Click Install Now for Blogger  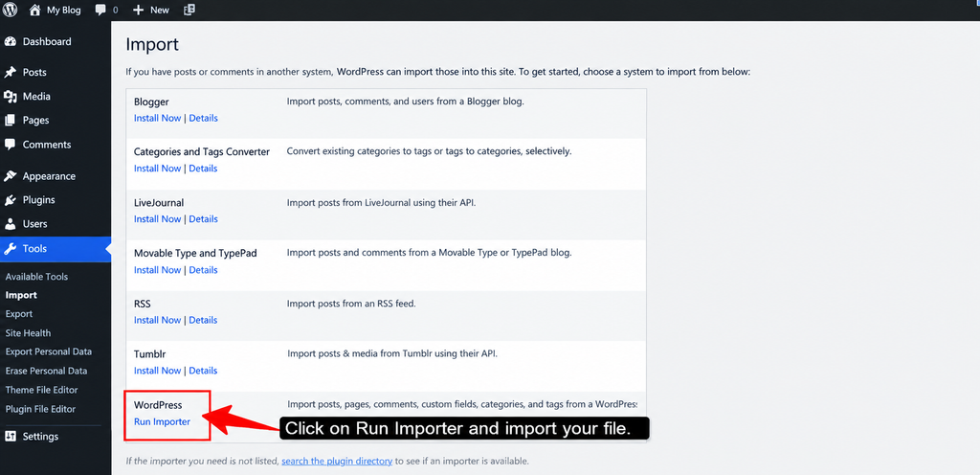click(x=158, y=118)
